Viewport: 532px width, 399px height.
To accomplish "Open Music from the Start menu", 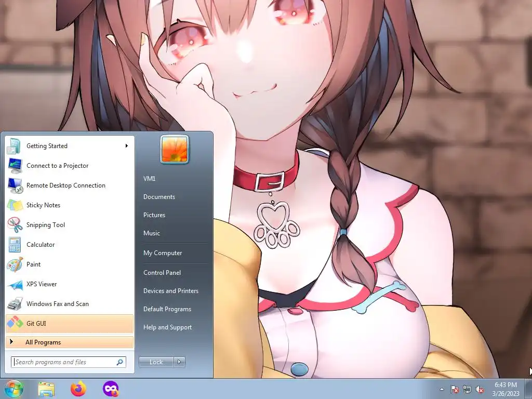I will 151,233.
